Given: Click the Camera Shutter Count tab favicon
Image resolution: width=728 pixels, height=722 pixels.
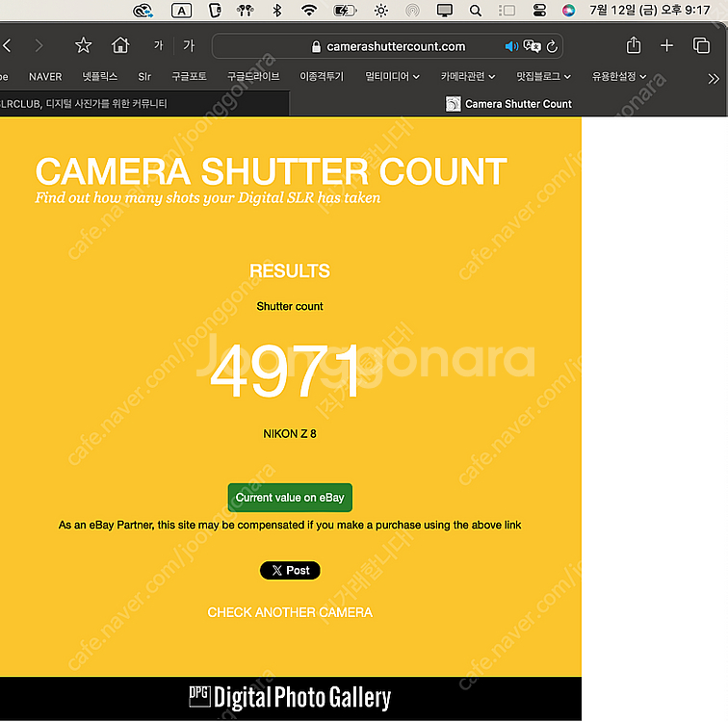Looking at the screenshot, I should tap(454, 104).
